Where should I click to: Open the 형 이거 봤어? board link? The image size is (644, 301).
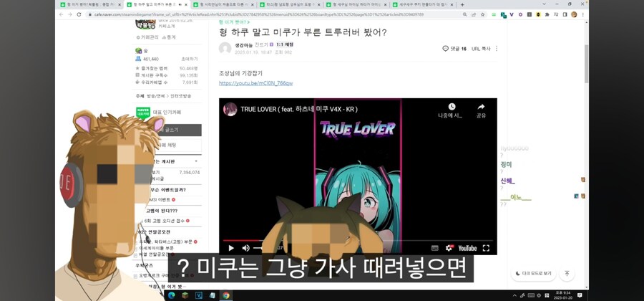pyautogui.click(x=234, y=22)
